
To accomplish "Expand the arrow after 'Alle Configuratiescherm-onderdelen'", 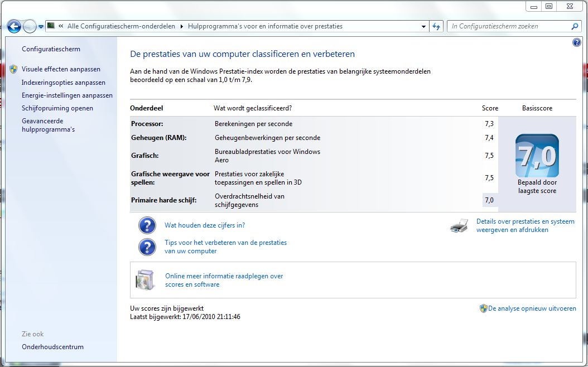I will pos(181,26).
